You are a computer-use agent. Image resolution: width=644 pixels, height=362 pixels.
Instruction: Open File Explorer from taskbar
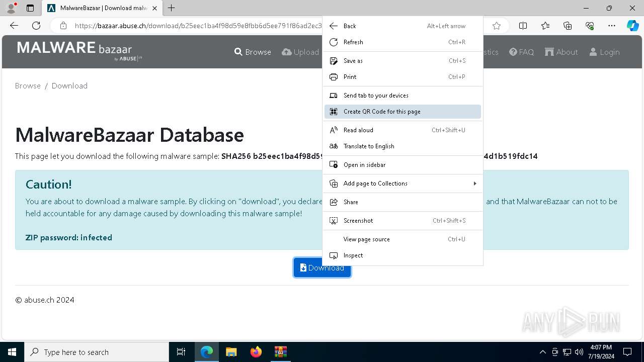pos(231,352)
